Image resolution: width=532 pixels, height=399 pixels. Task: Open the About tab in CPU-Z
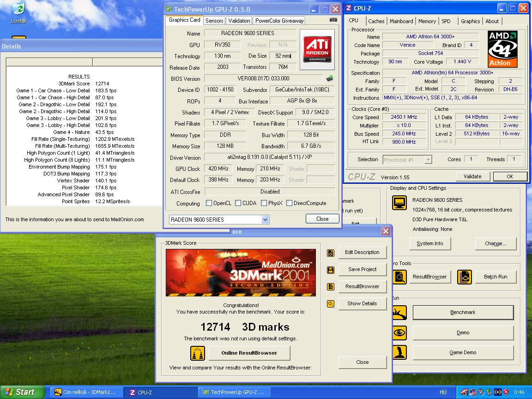coord(492,21)
